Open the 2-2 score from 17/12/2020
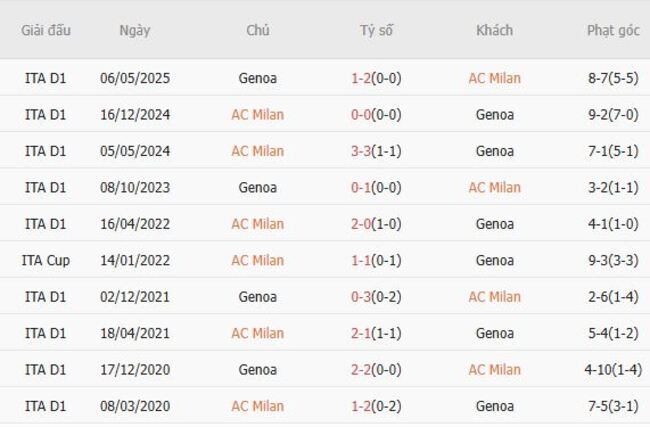 point(376,369)
